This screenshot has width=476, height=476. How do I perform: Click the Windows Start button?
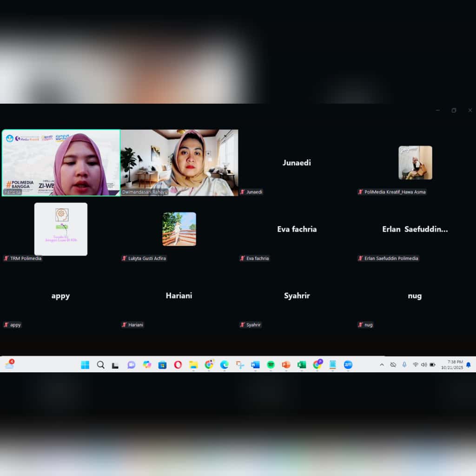[85, 365]
